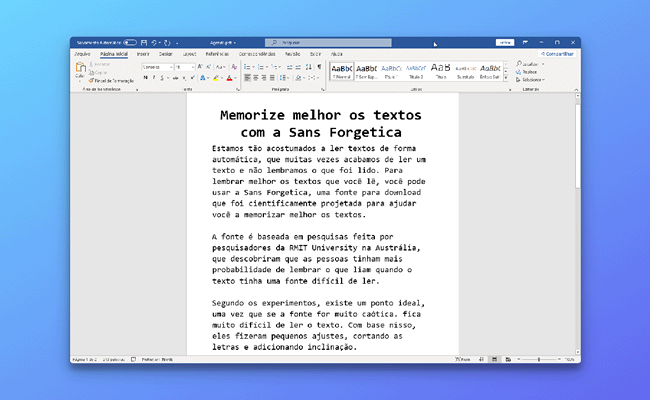The image size is (650, 400).
Task: Toggle superscript formatting
Action: (192, 78)
